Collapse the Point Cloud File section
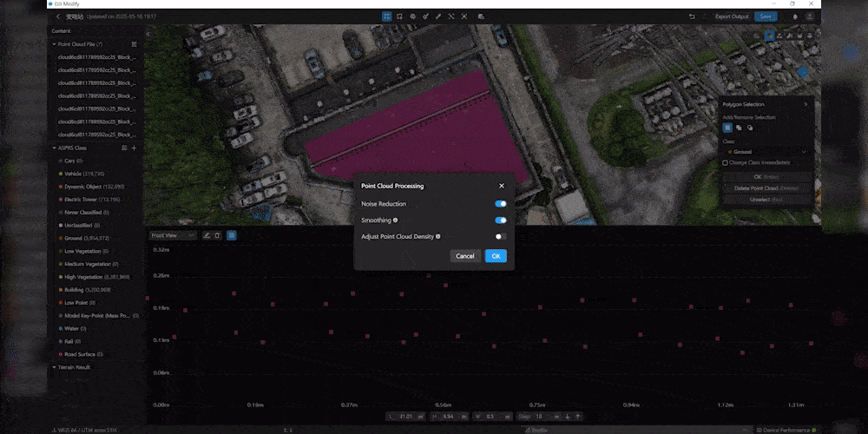Image resolution: width=868 pixels, height=434 pixels. [x=54, y=44]
